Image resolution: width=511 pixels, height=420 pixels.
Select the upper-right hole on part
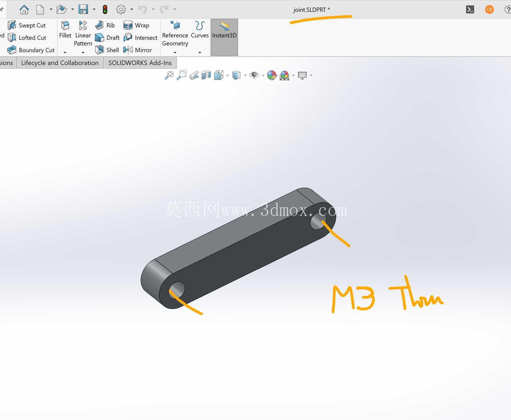(318, 221)
